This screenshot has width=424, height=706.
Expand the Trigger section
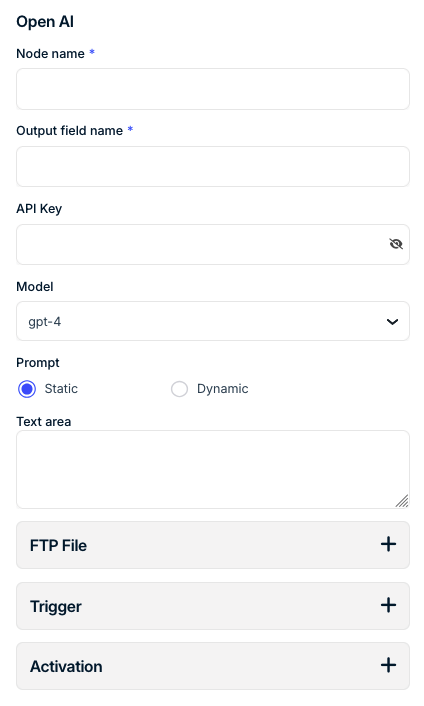tap(213, 606)
